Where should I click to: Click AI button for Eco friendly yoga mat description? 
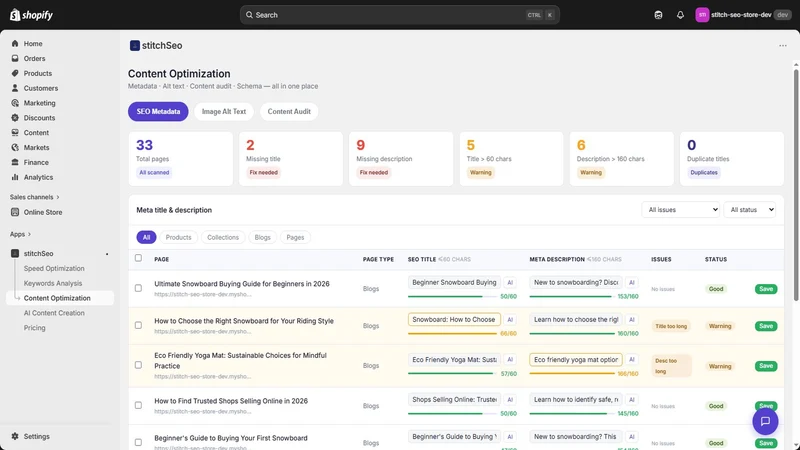point(632,359)
